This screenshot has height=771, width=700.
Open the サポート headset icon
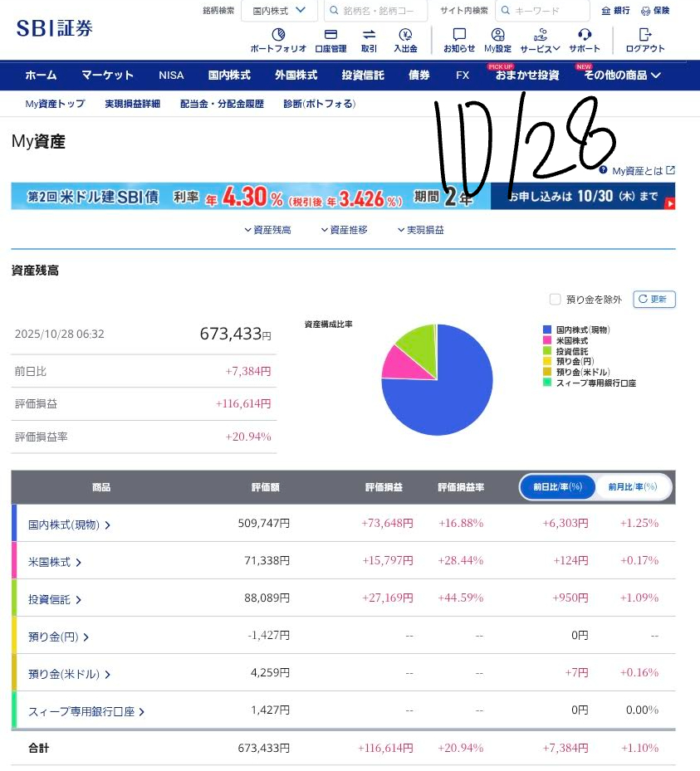[x=585, y=35]
